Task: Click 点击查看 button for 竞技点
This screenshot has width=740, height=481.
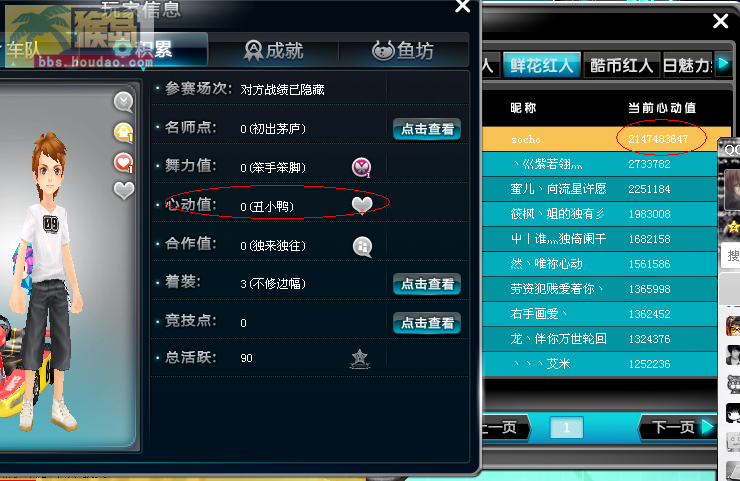Action: (x=427, y=323)
